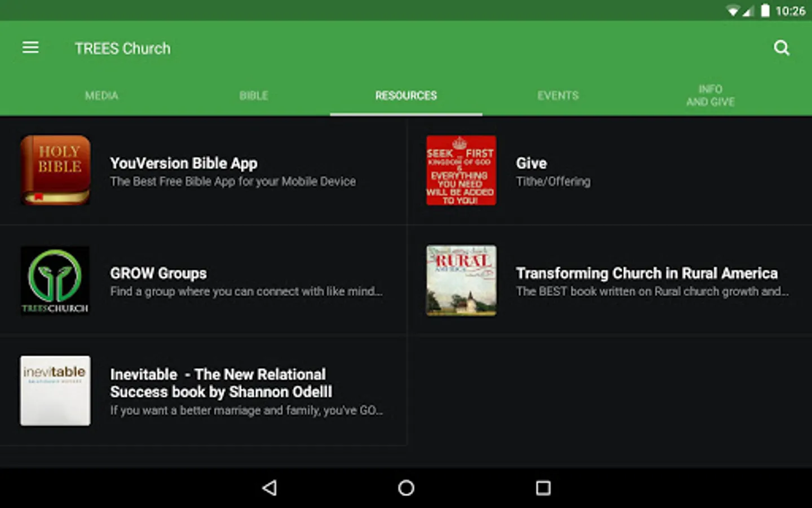Open the hamburger navigation menu
The height and width of the screenshot is (508, 812).
coord(30,48)
